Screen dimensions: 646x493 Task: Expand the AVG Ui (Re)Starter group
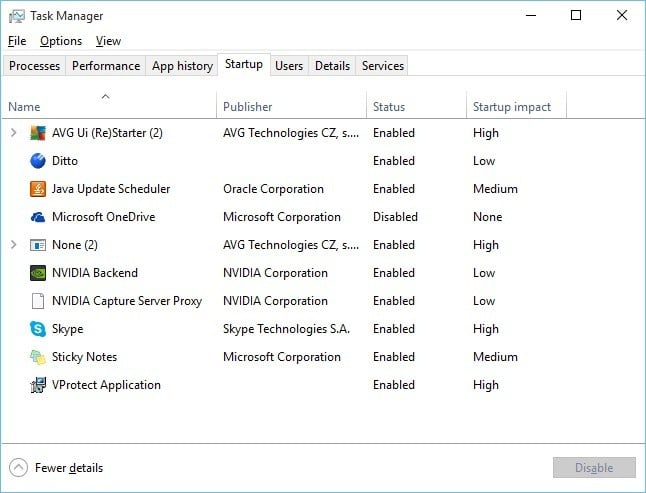(13, 133)
